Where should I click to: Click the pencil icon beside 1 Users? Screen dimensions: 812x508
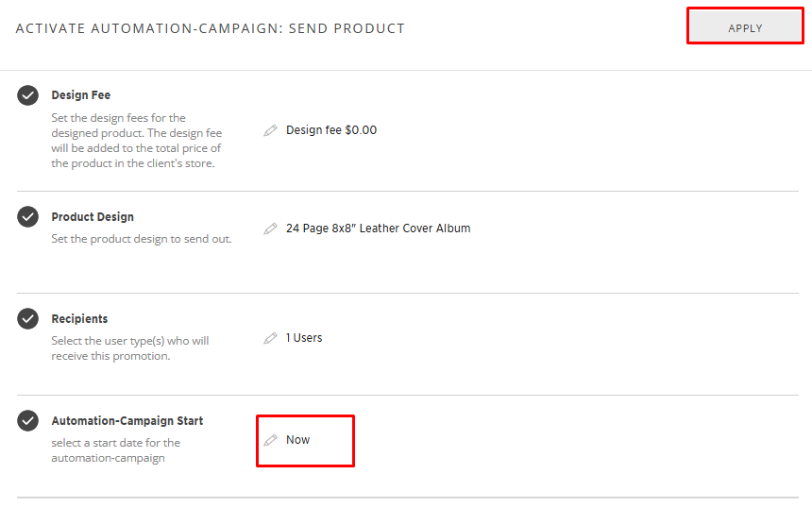[271, 338]
